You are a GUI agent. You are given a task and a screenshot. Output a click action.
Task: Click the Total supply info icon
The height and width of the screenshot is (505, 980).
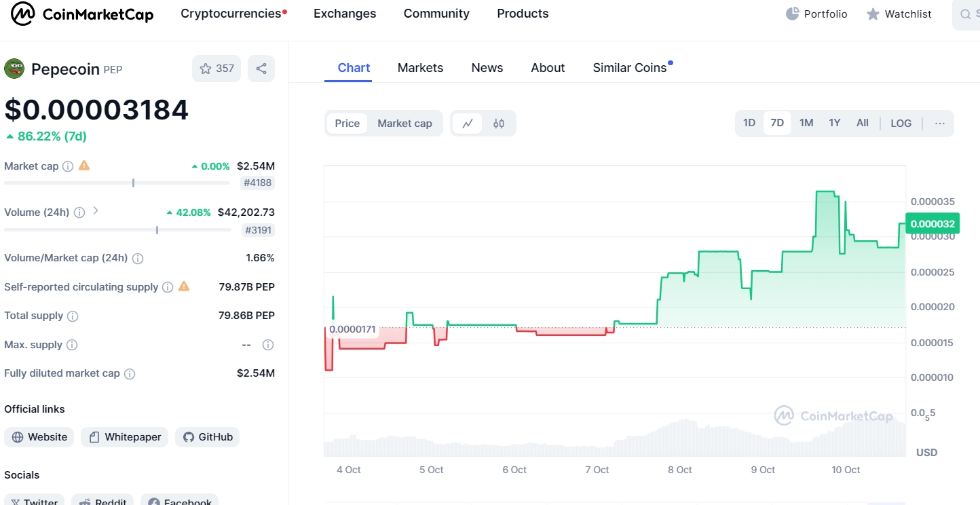coord(73,316)
